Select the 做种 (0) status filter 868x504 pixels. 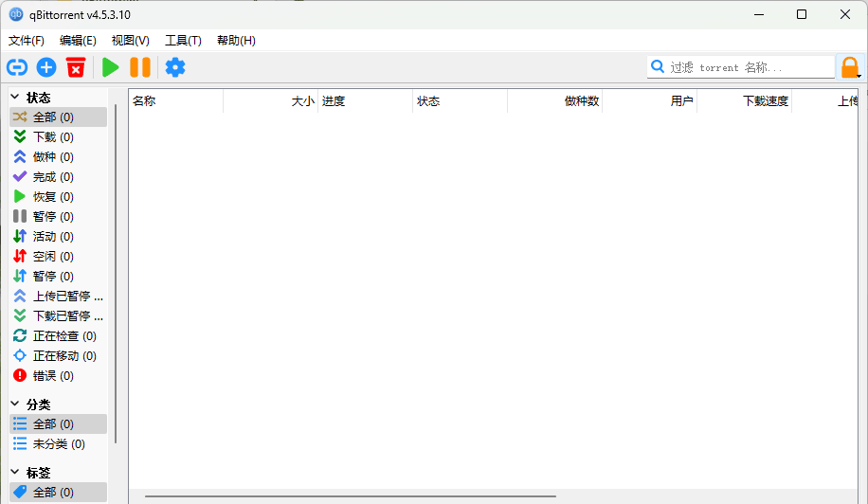pyautogui.click(x=58, y=157)
